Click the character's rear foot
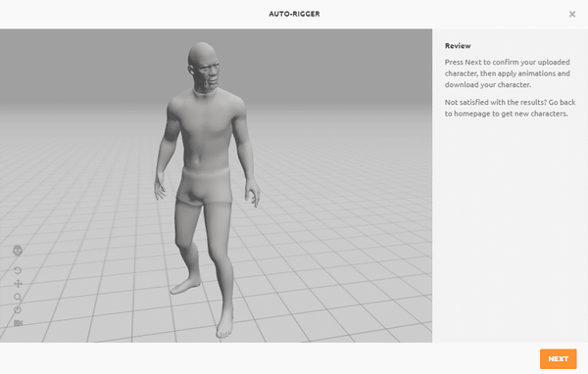The image size is (588, 374). point(184,286)
